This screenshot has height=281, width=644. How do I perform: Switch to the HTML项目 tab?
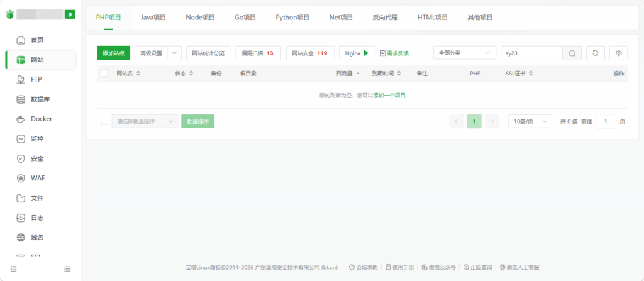(x=433, y=17)
